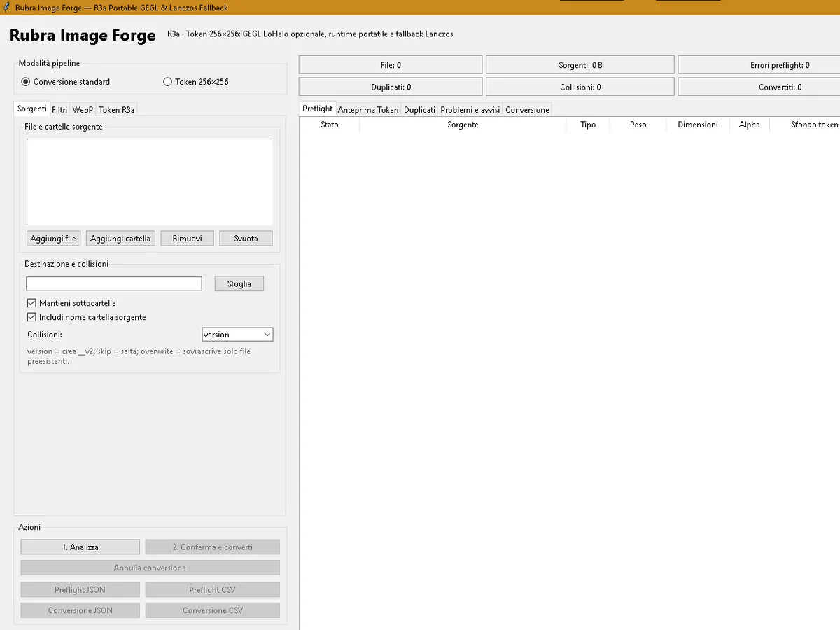
Task: Switch to the Filtri tab
Action: coord(59,110)
